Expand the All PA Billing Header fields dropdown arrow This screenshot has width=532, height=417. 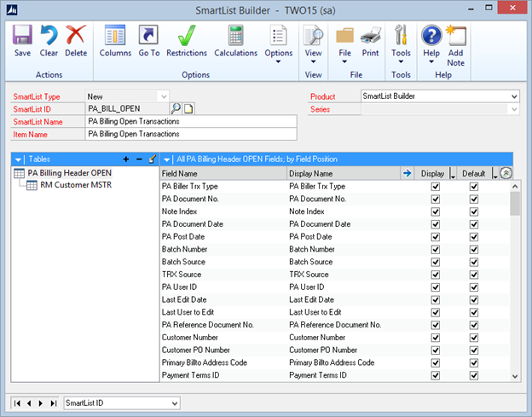166,159
